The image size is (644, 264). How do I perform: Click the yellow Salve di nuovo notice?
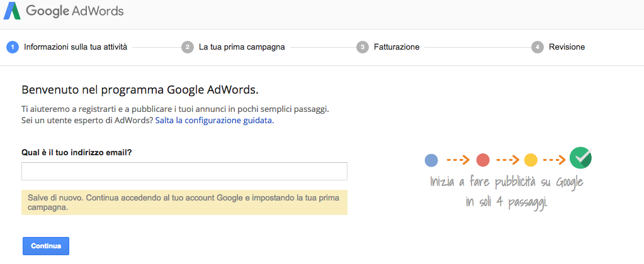184,202
